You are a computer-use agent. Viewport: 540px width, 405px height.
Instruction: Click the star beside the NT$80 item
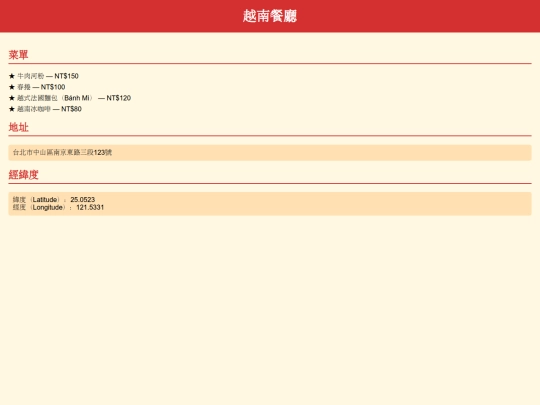point(12,109)
